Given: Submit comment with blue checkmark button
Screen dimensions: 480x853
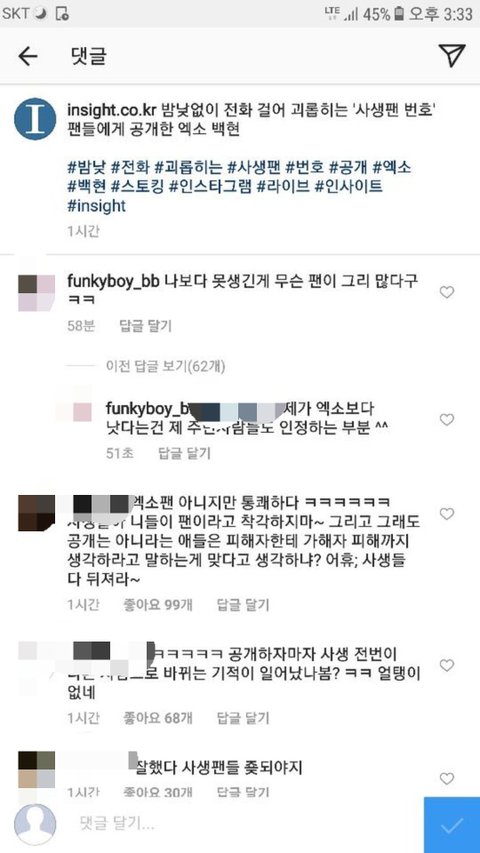Looking at the screenshot, I should (452, 825).
